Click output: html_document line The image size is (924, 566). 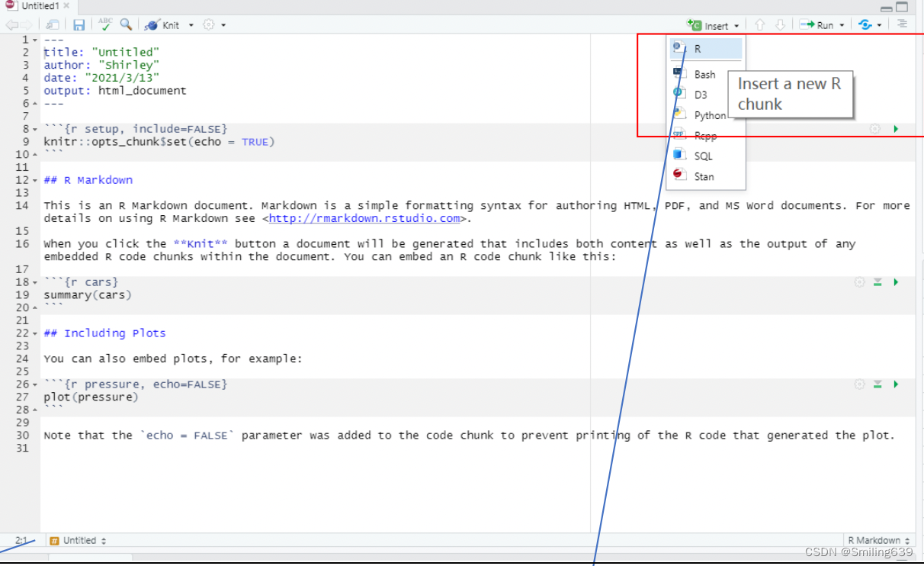tap(115, 91)
